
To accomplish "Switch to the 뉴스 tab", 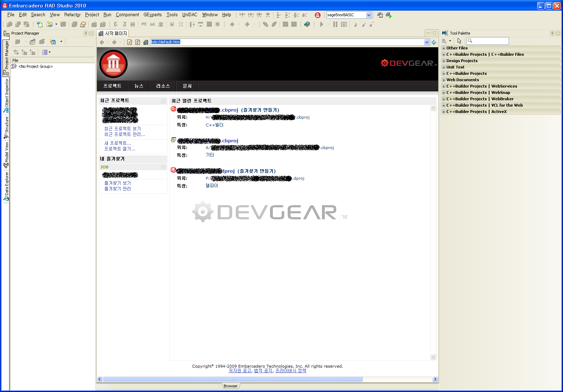I will coord(139,86).
